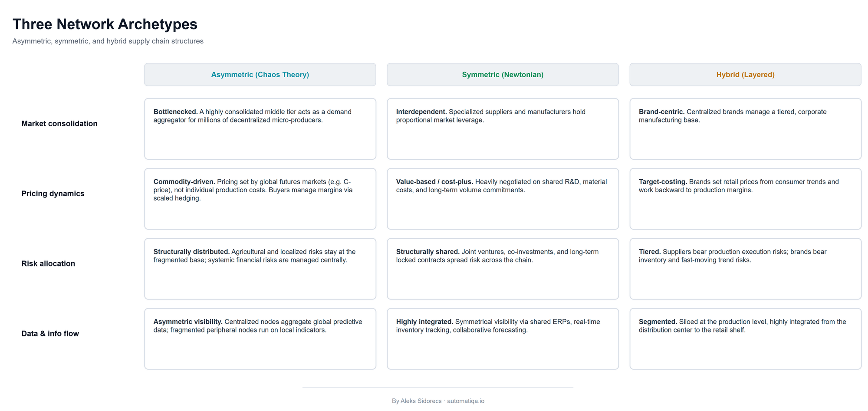868x411 pixels.
Task: Select the Commodity-driven pricing card
Action: tap(260, 199)
